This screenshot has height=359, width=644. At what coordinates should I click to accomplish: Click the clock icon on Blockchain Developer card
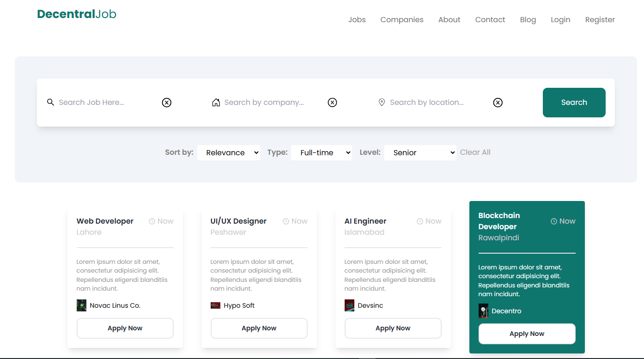[x=554, y=221]
